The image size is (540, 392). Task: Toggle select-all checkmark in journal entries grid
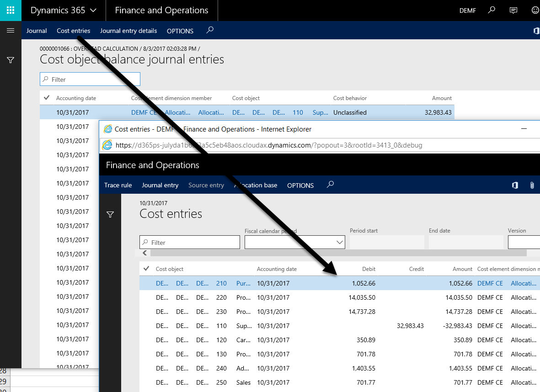pos(47,98)
